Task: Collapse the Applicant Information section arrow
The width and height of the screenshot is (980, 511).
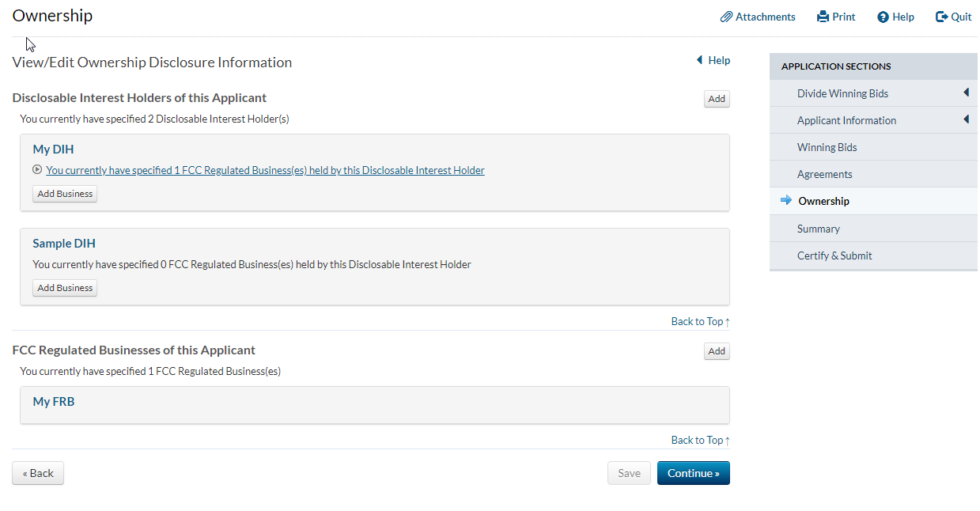Action: [966, 120]
